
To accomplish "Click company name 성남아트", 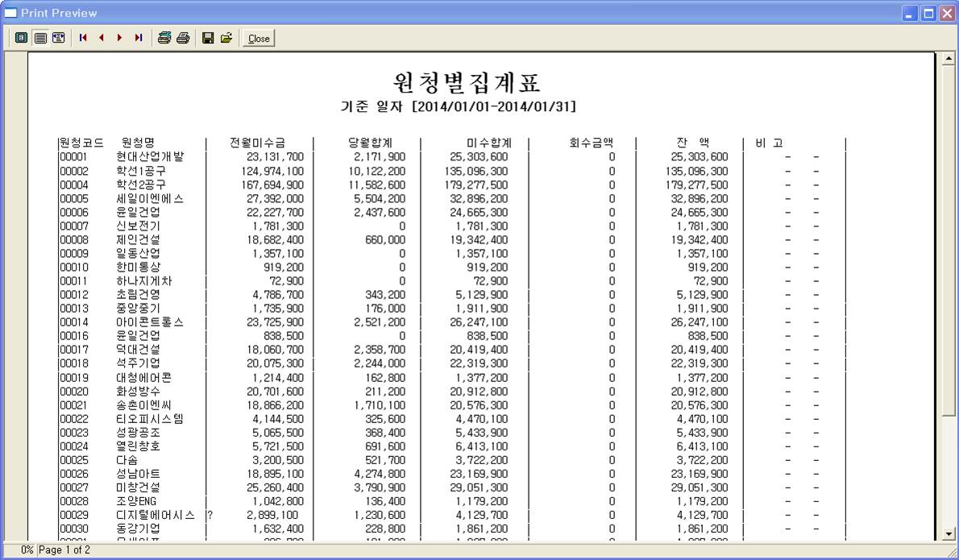I will (139, 474).
